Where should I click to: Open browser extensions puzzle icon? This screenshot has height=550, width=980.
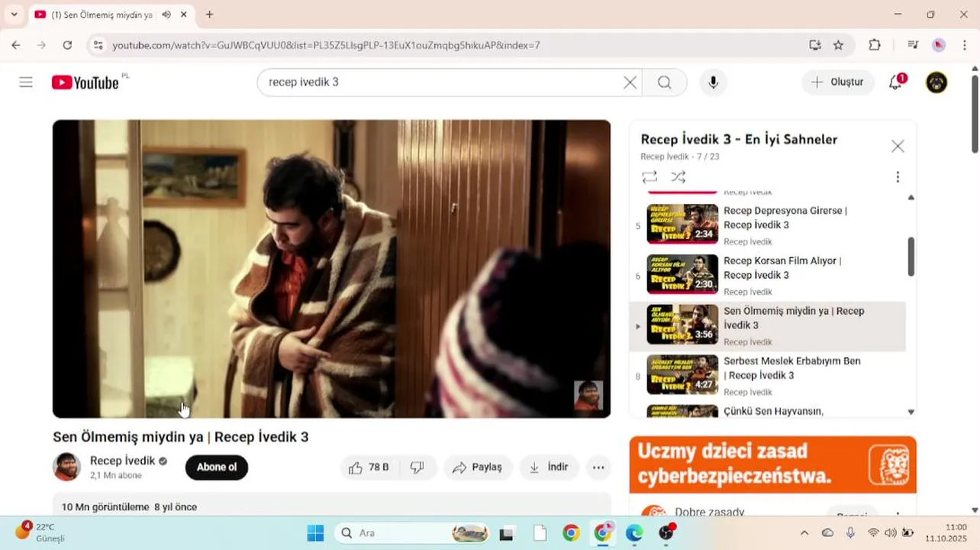pyautogui.click(x=875, y=45)
